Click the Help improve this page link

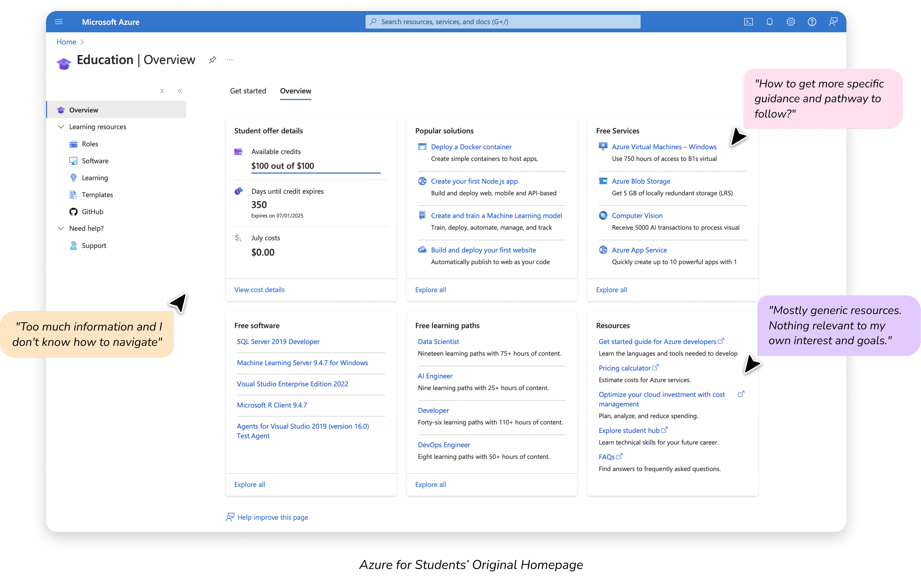(272, 517)
